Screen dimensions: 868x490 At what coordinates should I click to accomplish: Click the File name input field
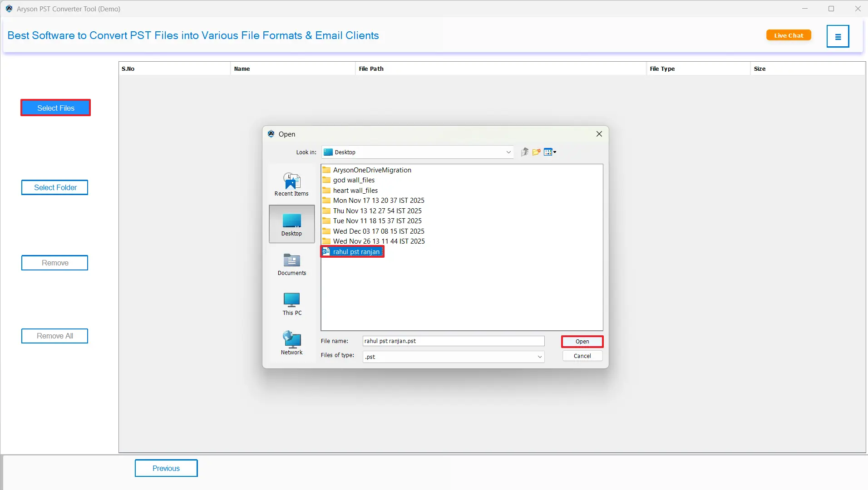pyautogui.click(x=454, y=341)
